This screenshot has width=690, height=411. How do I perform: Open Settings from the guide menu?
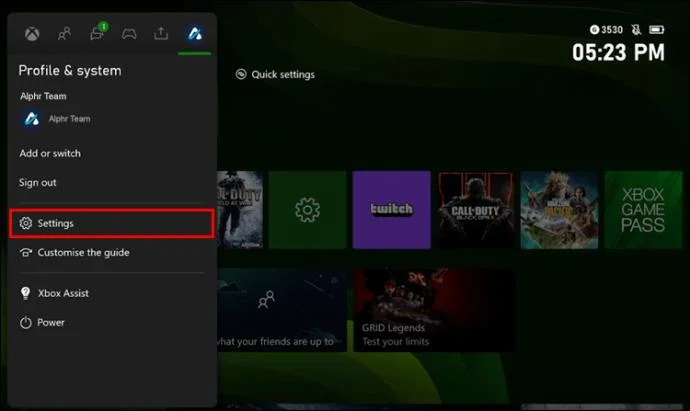point(112,224)
